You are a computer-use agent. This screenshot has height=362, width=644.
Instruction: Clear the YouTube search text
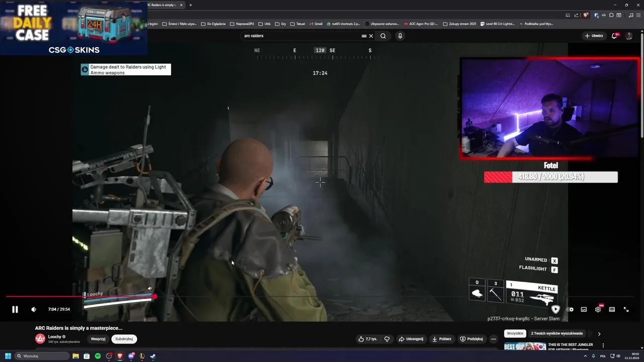(x=371, y=36)
